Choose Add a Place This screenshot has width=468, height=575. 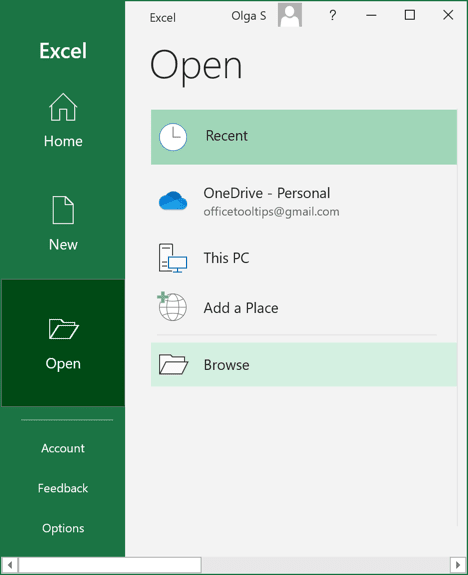click(304, 308)
